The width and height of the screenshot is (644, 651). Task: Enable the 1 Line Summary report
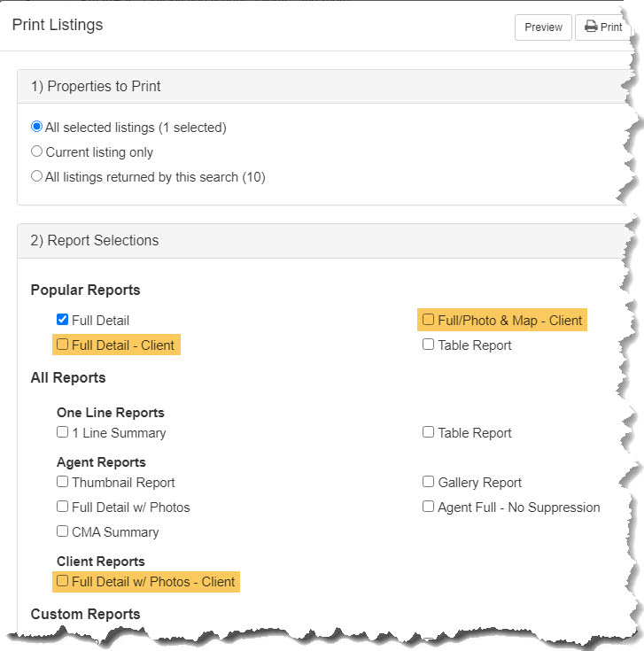(62, 432)
